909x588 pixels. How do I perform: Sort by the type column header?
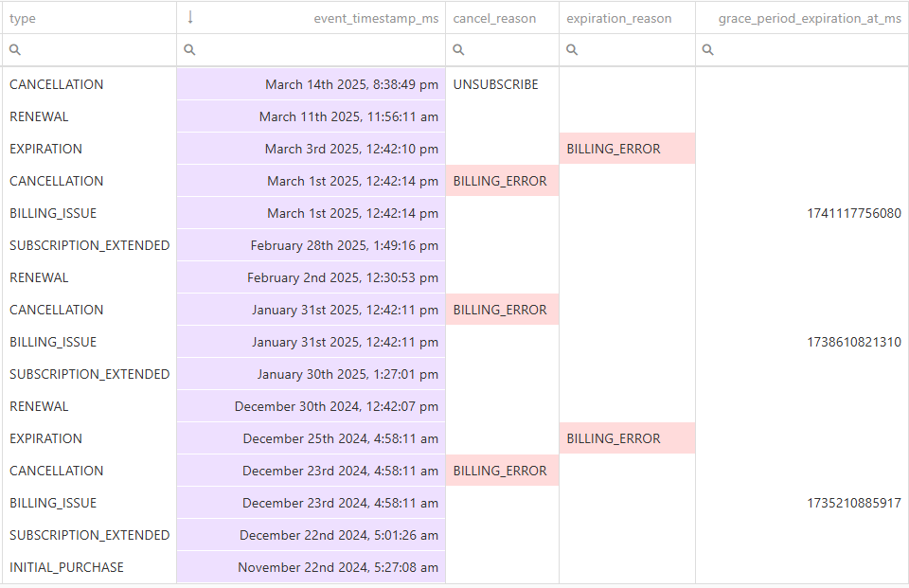pos(23,18)
